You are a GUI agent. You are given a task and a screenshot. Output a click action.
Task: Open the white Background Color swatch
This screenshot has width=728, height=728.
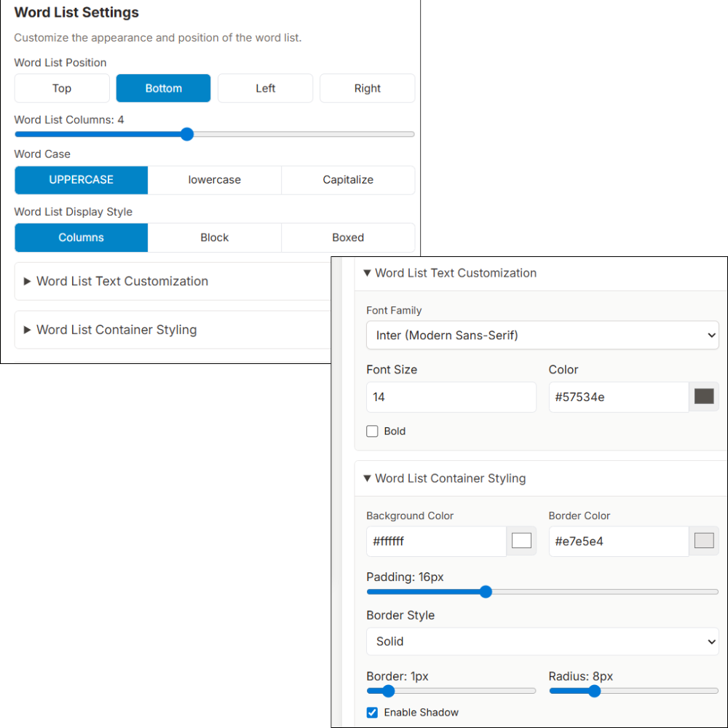coord(521,541)
